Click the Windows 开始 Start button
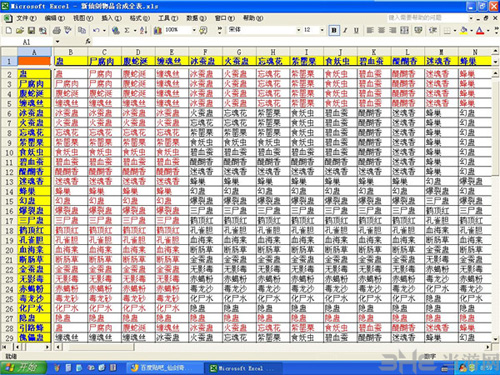Viewport: 500px width, 375px height. coord(23,368)
